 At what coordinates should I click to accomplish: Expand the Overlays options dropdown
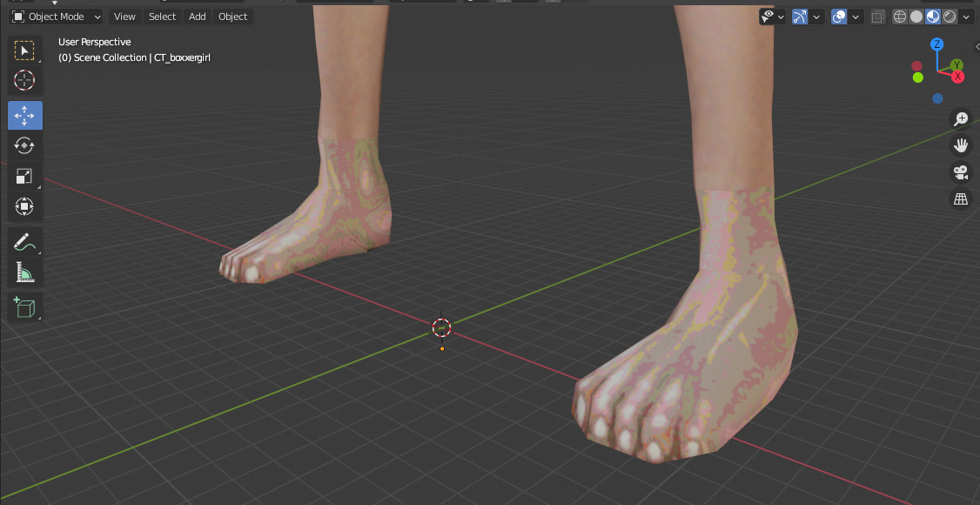[x=856, y=16]
